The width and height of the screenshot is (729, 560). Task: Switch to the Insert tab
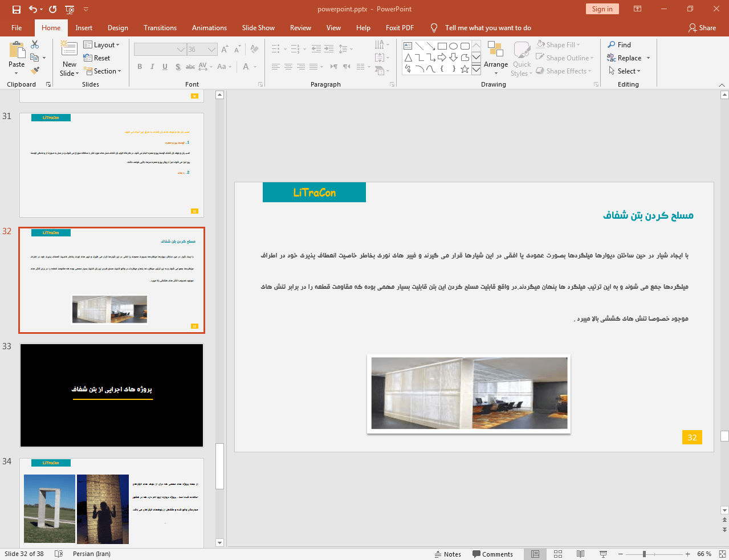click(x=84, y=27)
